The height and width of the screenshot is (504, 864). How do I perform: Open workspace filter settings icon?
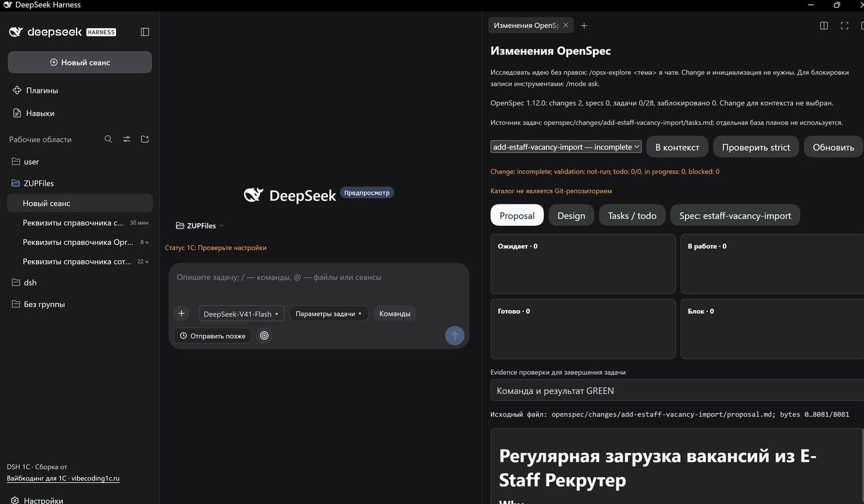point(127,139)
